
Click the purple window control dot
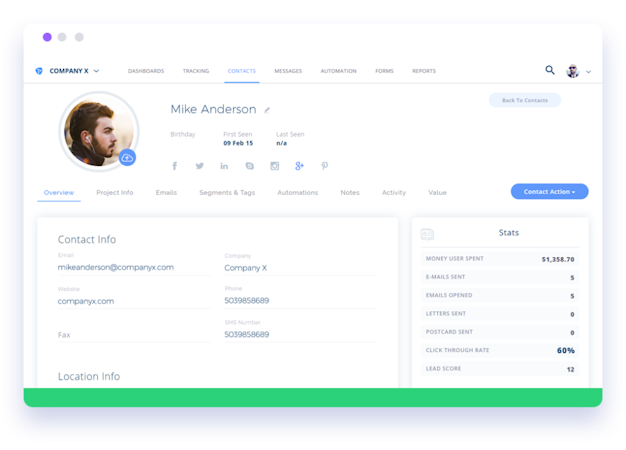tap(47, 37)
